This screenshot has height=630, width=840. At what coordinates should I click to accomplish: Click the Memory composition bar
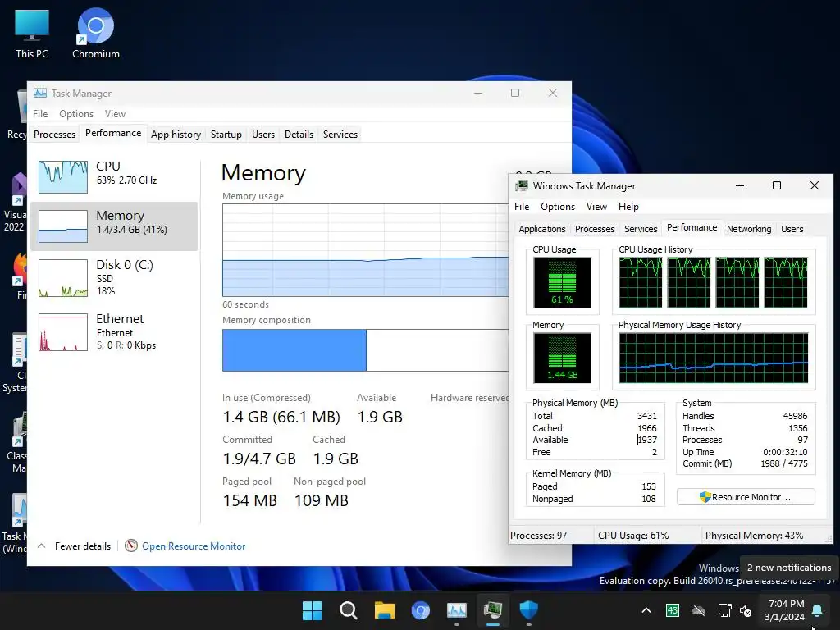(x=365, y=350)
